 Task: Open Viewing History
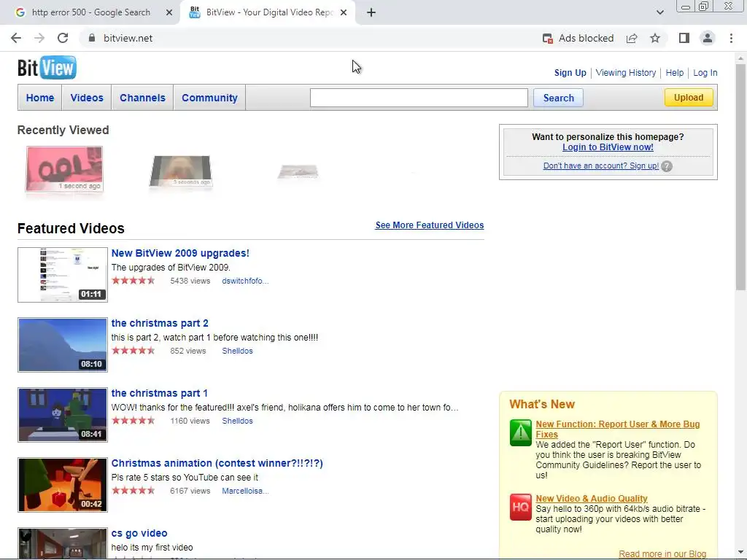click(625, 73)
